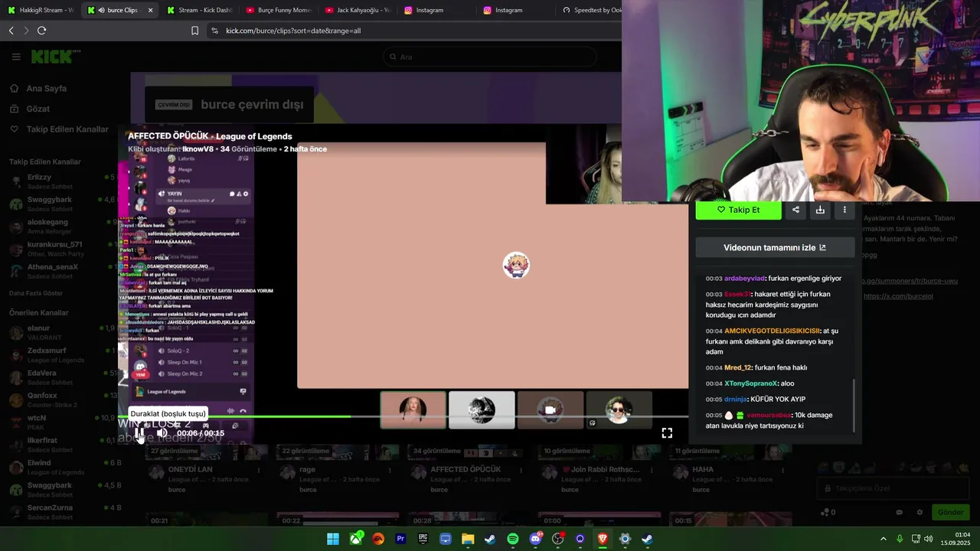This screenshot has height=551, width=980.
Task: Open EdaVera recommended channel
Action: [x=61, y=377]
